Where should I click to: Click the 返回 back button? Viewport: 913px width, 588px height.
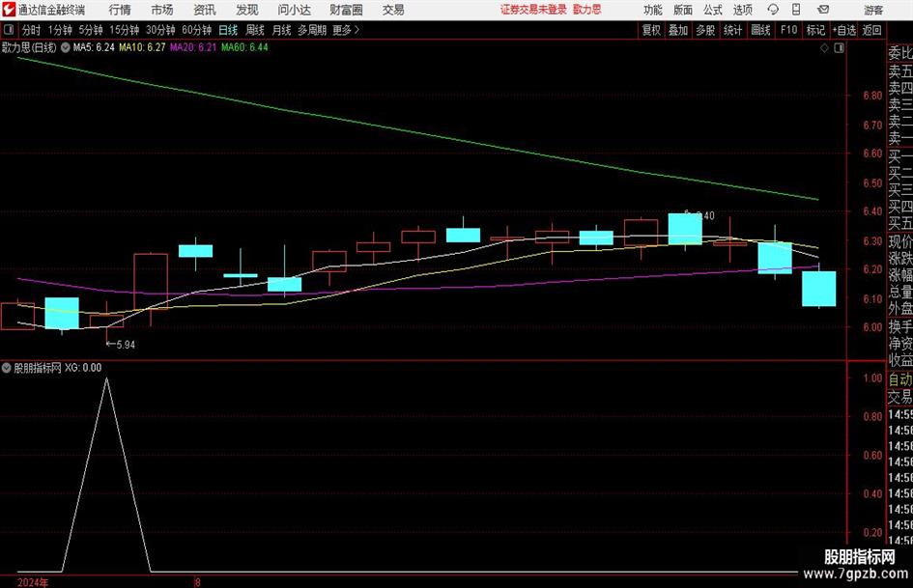click(871, 30)
